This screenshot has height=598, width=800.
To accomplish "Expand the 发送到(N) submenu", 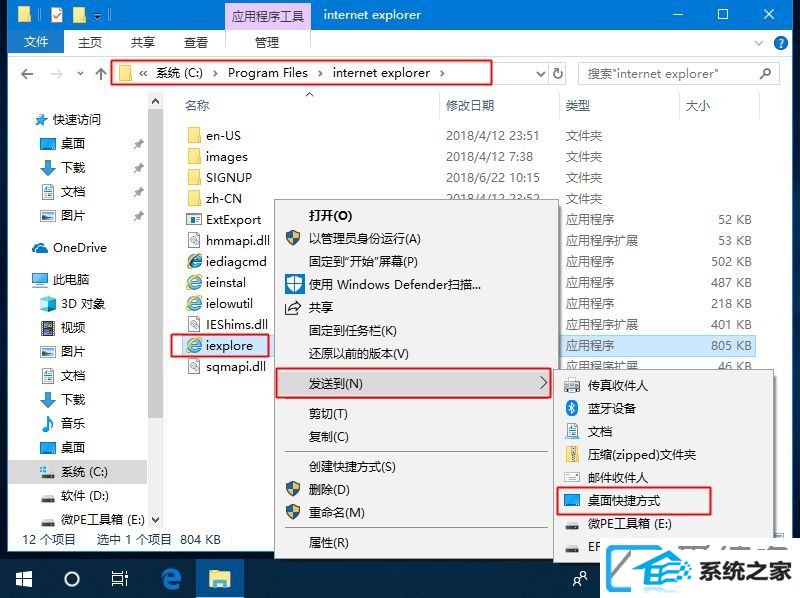I will pos(413,383).
